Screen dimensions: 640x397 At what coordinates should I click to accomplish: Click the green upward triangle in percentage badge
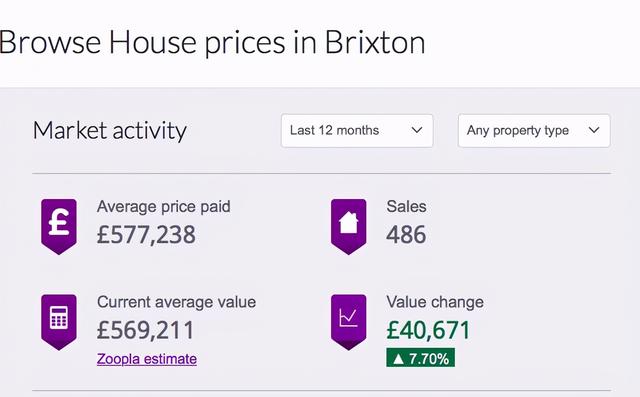(399, 359)
